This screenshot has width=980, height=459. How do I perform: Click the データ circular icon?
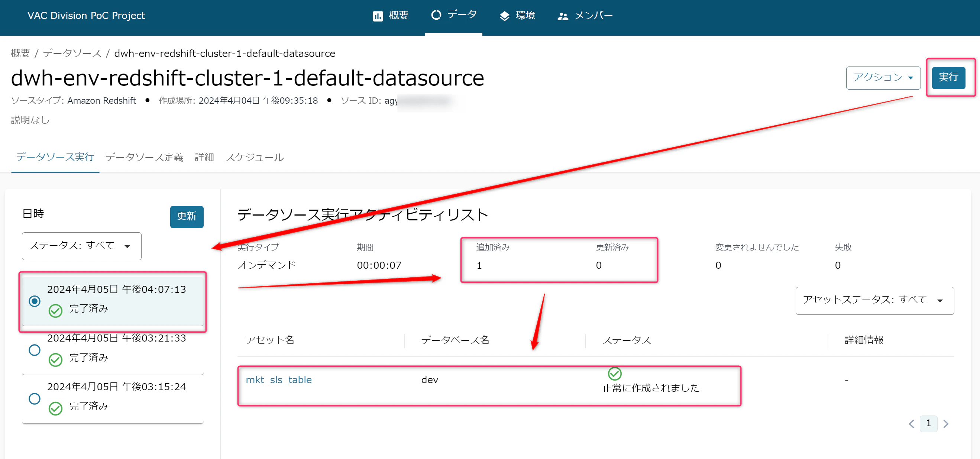[436, 15]
